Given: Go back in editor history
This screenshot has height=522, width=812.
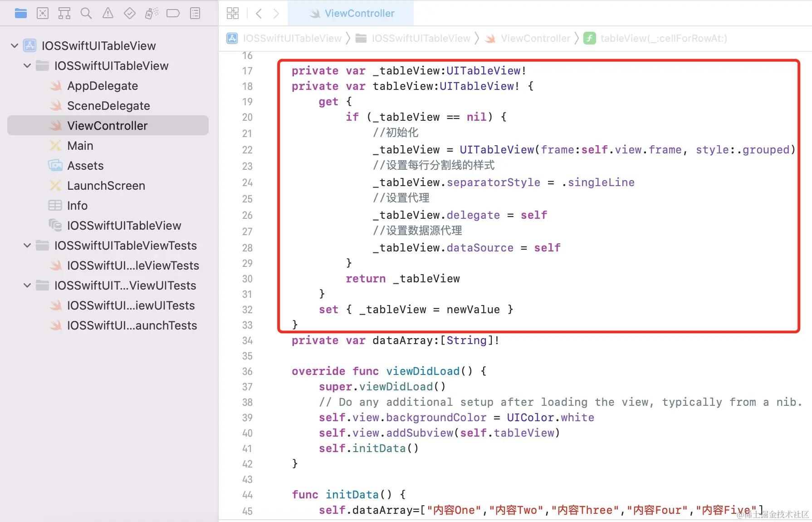Looking at the screenshot, I should (259, 14).
